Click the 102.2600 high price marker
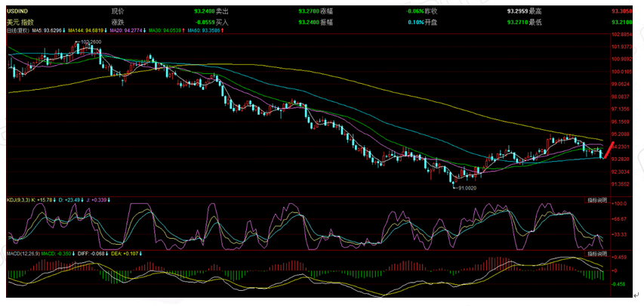Image resolution: width=644 pixels, height=306 pixels. pyautogui.click(x=90, y=42)
